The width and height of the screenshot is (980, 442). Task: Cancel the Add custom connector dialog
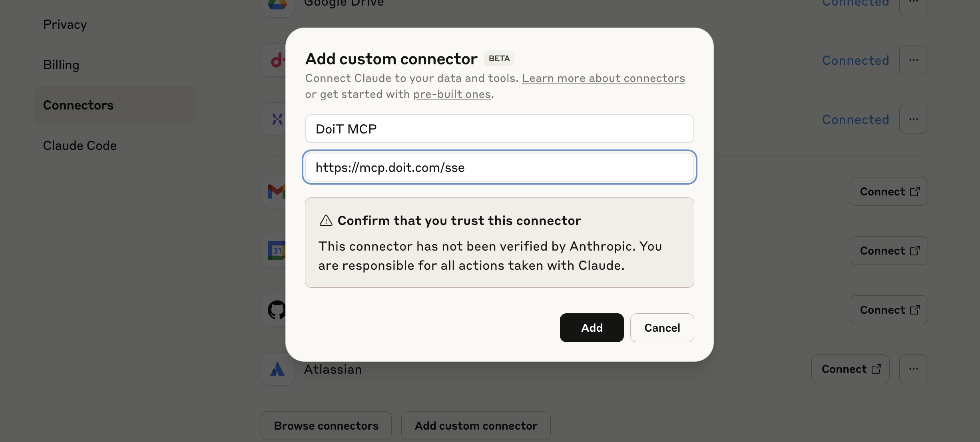point(662,328)
